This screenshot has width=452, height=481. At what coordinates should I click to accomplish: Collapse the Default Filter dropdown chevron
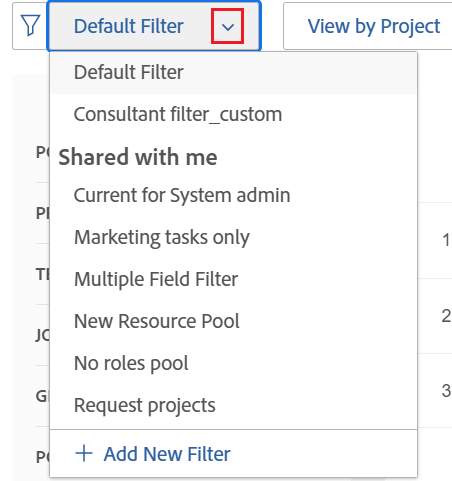(228, 26)
